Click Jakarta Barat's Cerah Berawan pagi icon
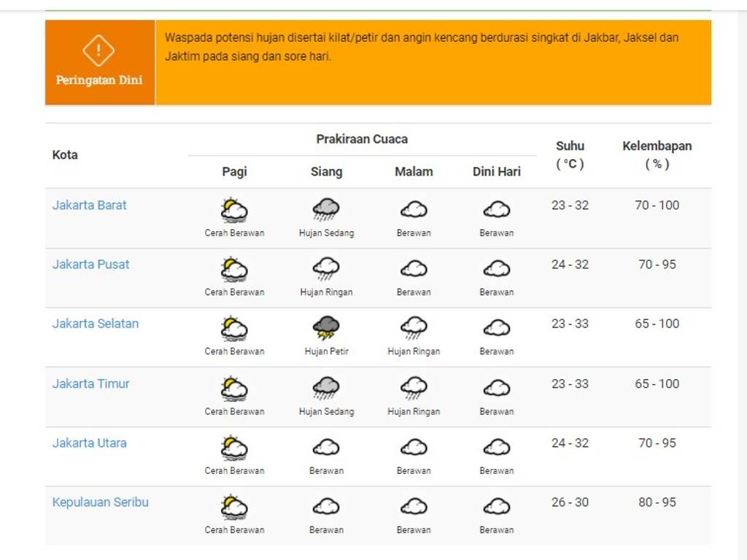The height and width of the screenshot is (560, 747). tap(234, 210)
